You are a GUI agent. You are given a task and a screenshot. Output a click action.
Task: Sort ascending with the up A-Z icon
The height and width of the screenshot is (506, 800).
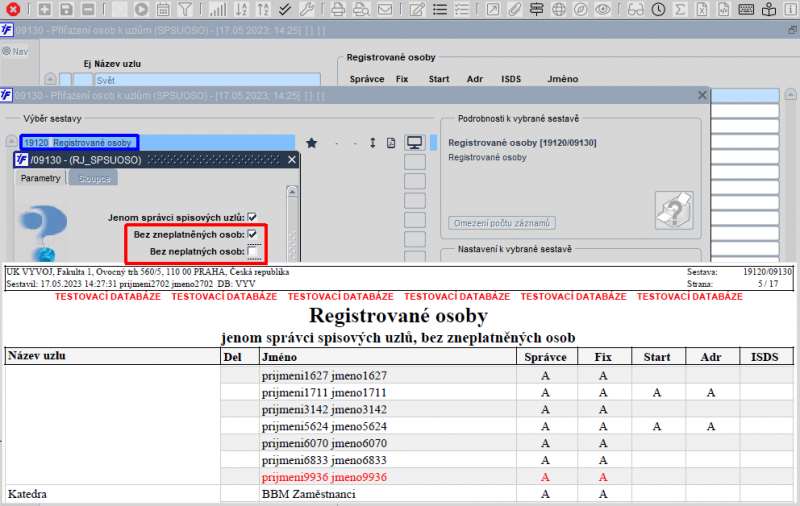(x=263, y=9)
